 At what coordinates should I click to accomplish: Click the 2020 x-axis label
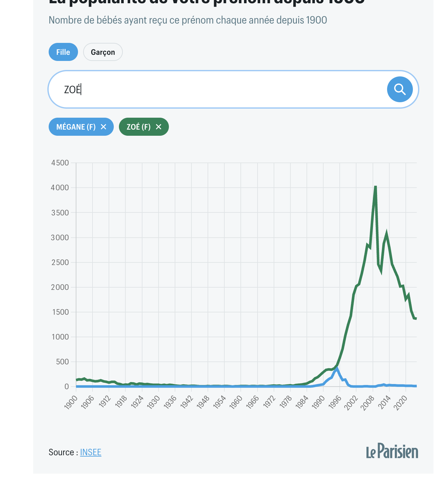pos(401,402)
